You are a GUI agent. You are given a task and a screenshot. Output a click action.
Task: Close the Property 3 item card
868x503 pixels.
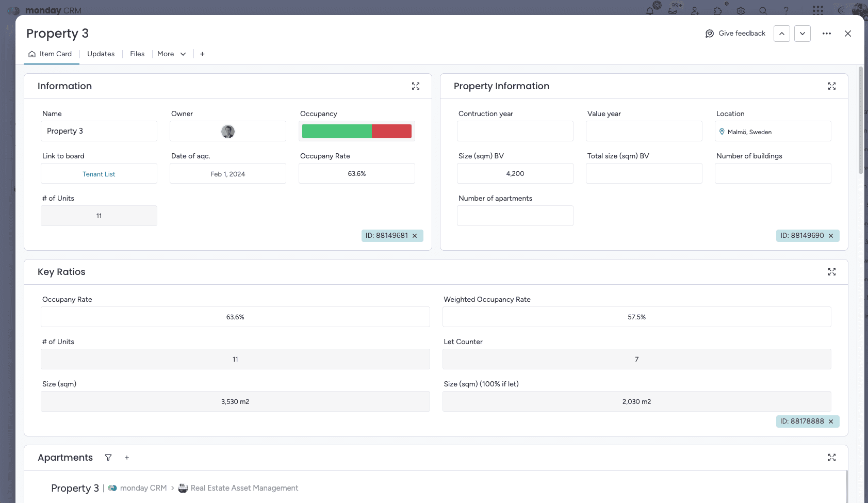(x=848, y=34)
